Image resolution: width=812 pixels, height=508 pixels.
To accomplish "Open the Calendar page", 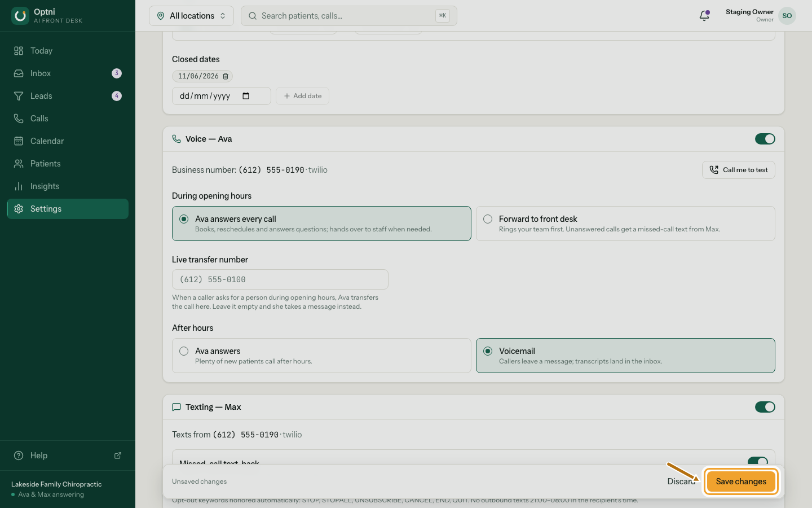I will (x=68, y=141).
